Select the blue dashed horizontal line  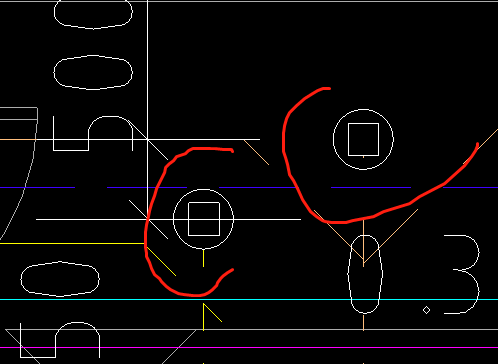(249, 188)
